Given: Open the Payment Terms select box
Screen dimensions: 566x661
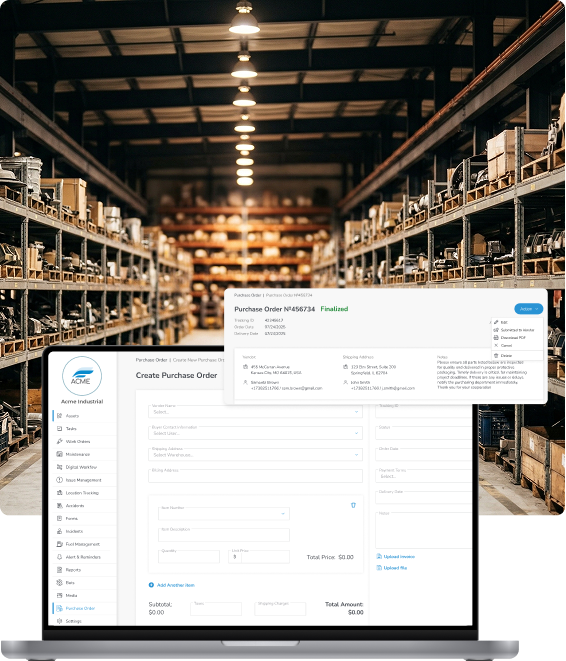Looking at the screenshot, I should [x=423, y=476].
